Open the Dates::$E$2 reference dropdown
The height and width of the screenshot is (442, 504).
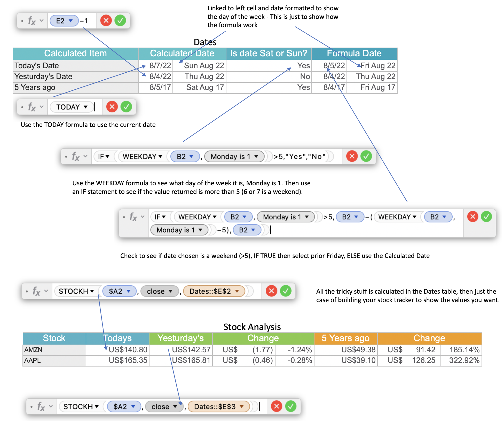point(237,291)
